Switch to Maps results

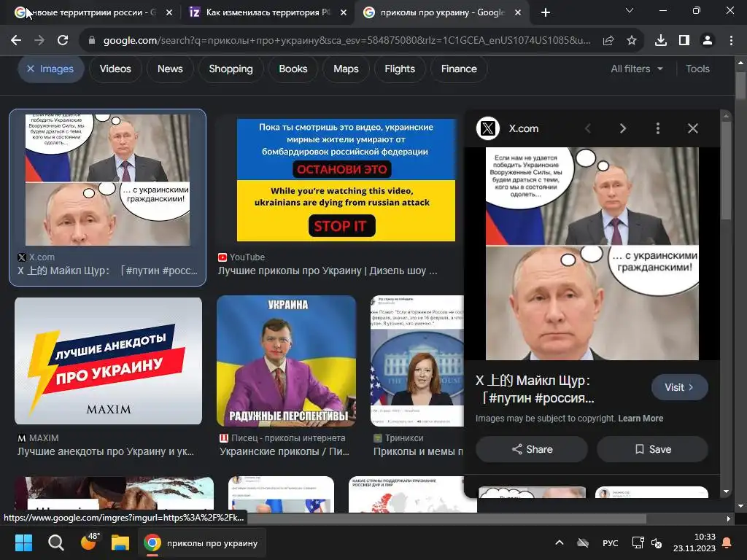(x=346, y=69)
